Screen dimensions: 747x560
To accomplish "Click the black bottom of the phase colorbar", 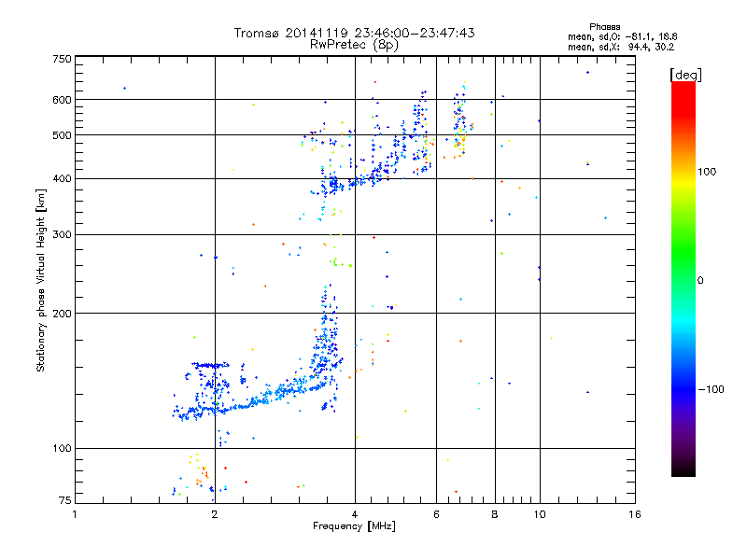I will point(684,469).
